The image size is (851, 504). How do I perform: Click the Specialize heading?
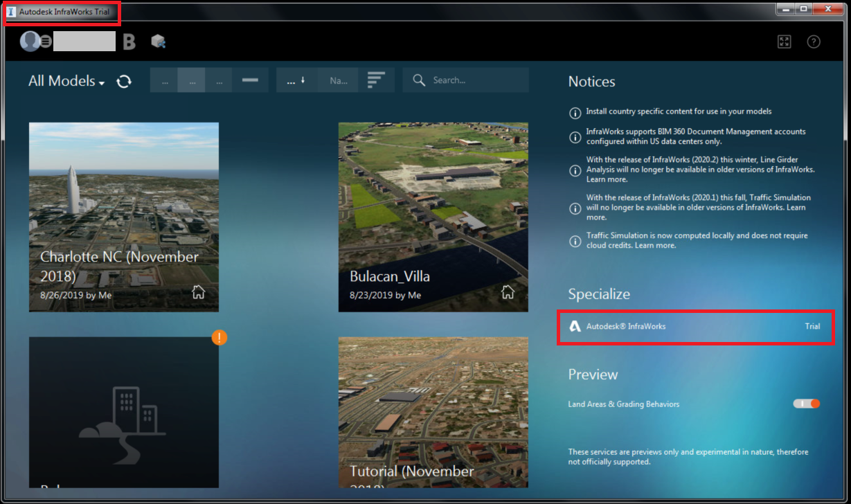(x=600, y=294)
